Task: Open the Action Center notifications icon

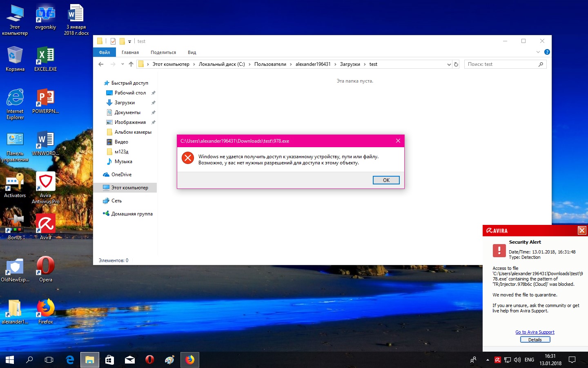Action: [x=572, y=360]
